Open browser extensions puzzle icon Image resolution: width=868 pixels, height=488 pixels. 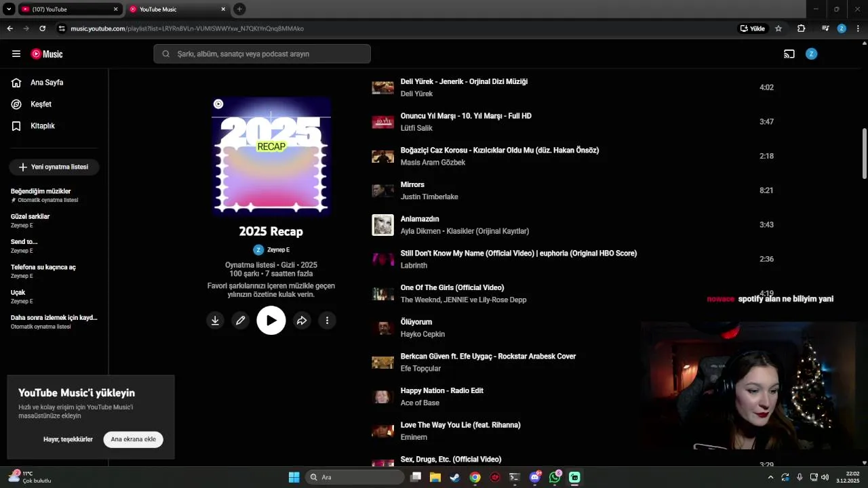pyautogui.click(x=801, y=28)
